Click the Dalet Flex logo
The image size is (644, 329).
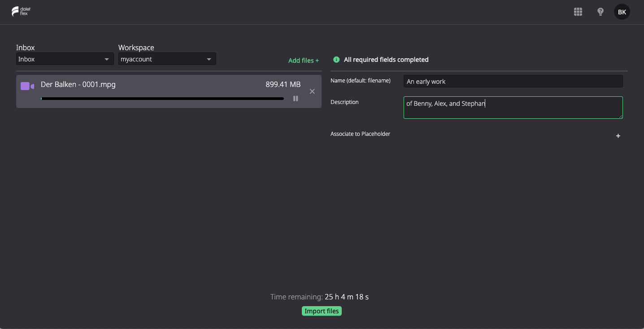[x=20, y=12]
